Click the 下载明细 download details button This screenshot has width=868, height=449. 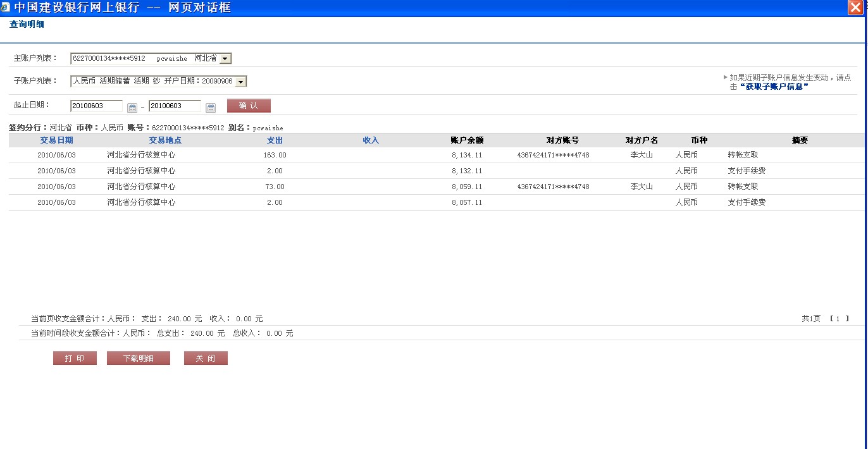click(138, 359)
